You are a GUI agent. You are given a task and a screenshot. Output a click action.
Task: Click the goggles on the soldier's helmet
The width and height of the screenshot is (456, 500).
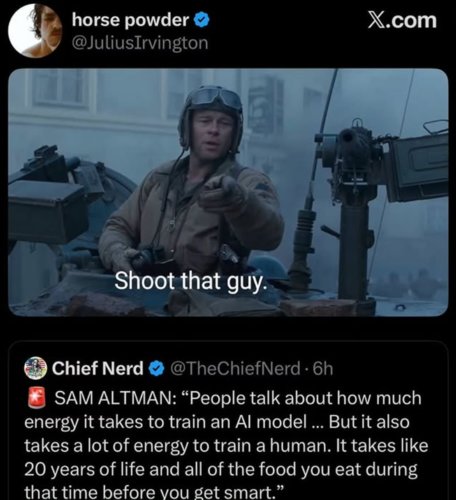point(215,98)
